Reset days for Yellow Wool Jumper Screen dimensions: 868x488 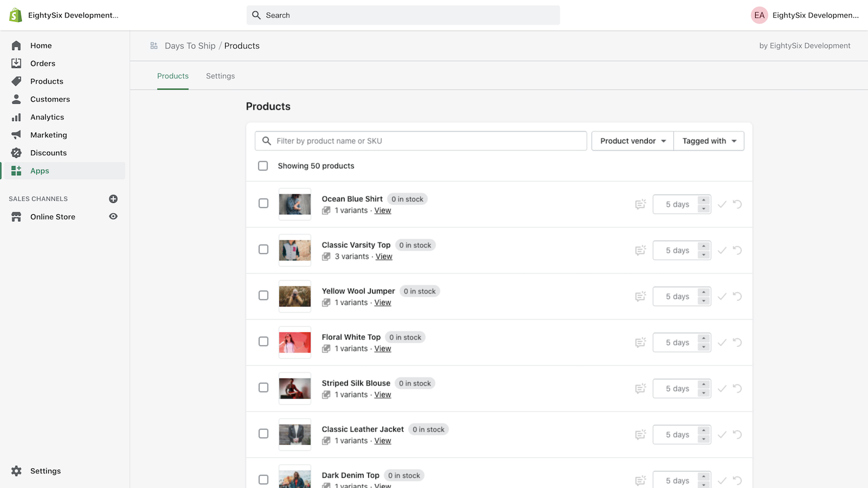pyautogui.click(x=737, y=297)
